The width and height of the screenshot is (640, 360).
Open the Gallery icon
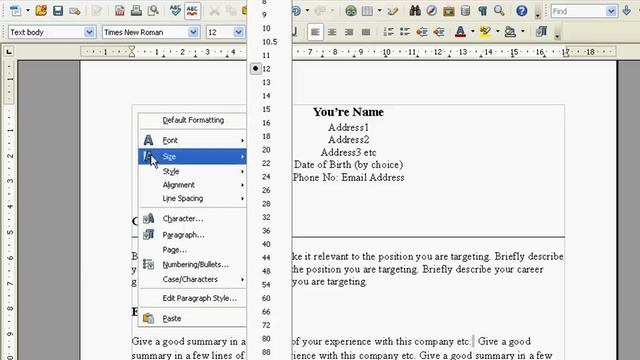click(449, 11)
